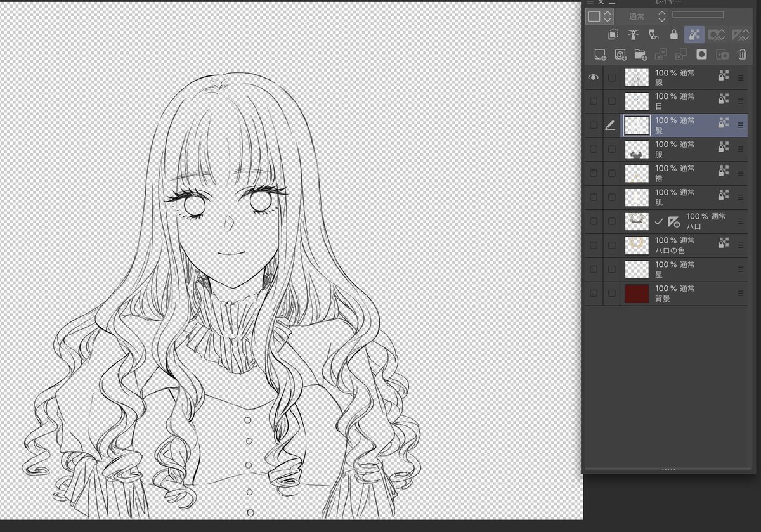
Task: Click grip handle of 背景 layer
Action: pos(740,294)
